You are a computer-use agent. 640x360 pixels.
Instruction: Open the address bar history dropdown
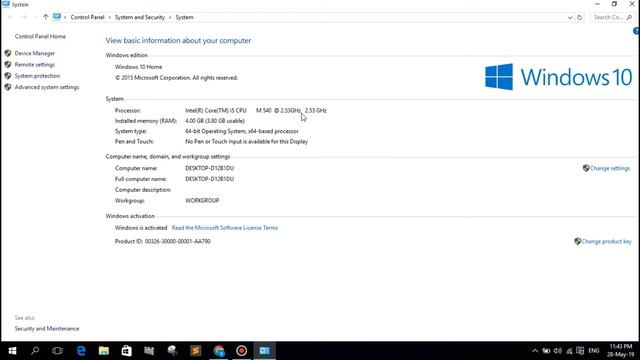point(570,18)
